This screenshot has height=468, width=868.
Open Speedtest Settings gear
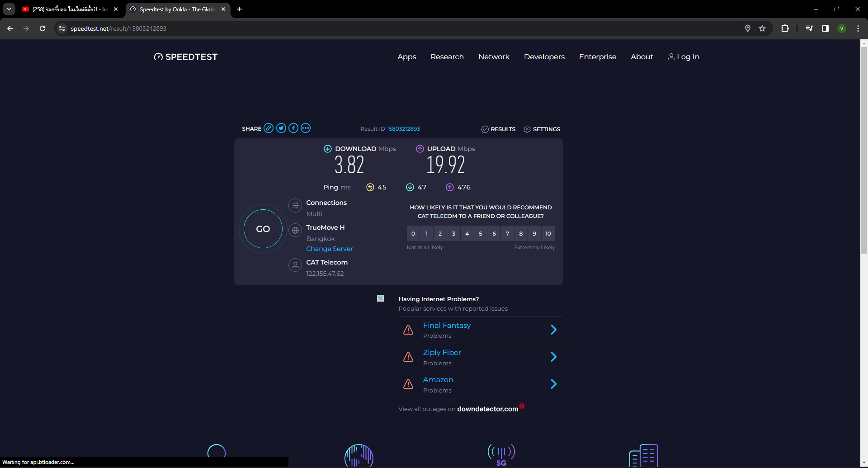pyautogui.click(x=542, y=129)
